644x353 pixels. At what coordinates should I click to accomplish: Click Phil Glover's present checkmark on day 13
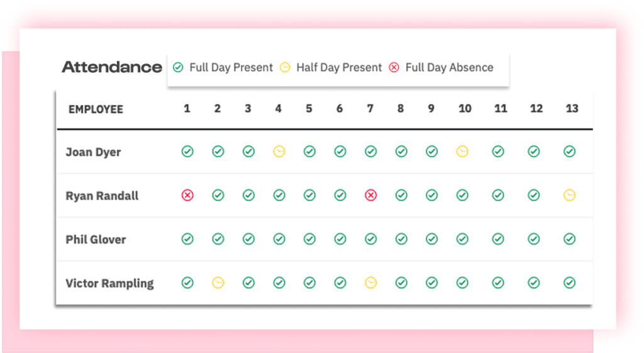click(x=570, y=239)
